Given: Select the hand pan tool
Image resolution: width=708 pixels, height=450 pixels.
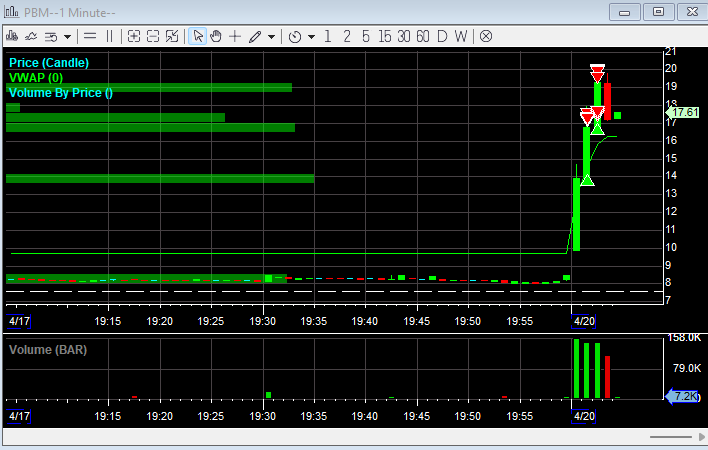Looking at the screenshot, I should point(216,36).
